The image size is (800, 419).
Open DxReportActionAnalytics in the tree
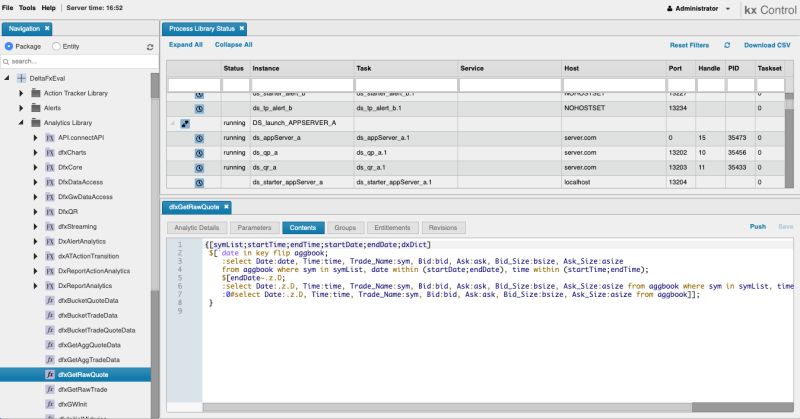[94, 271]
